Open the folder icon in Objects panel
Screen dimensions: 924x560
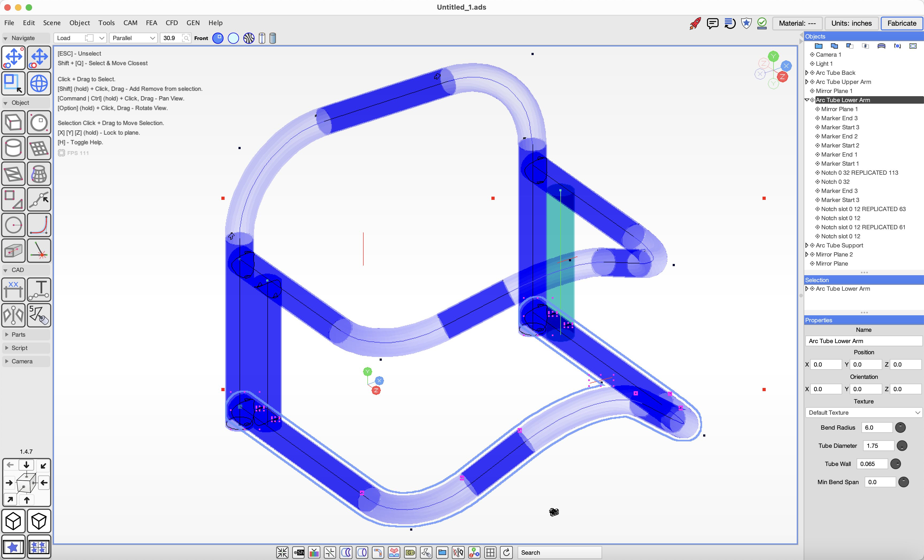(x=819, y=46)
